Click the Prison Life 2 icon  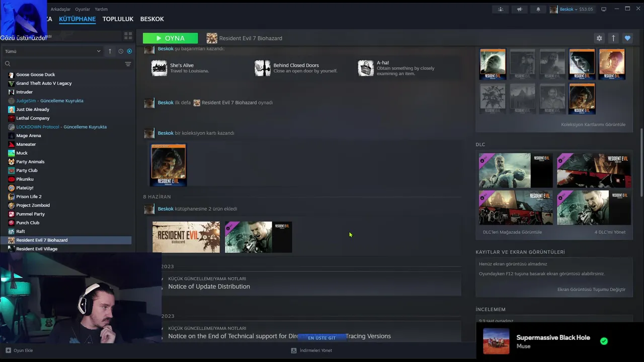(12, 197)
